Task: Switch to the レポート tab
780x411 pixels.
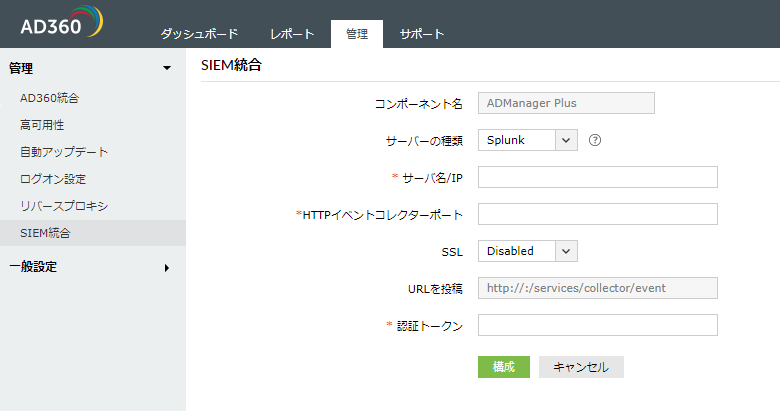Action: click(x=292, y=34)
